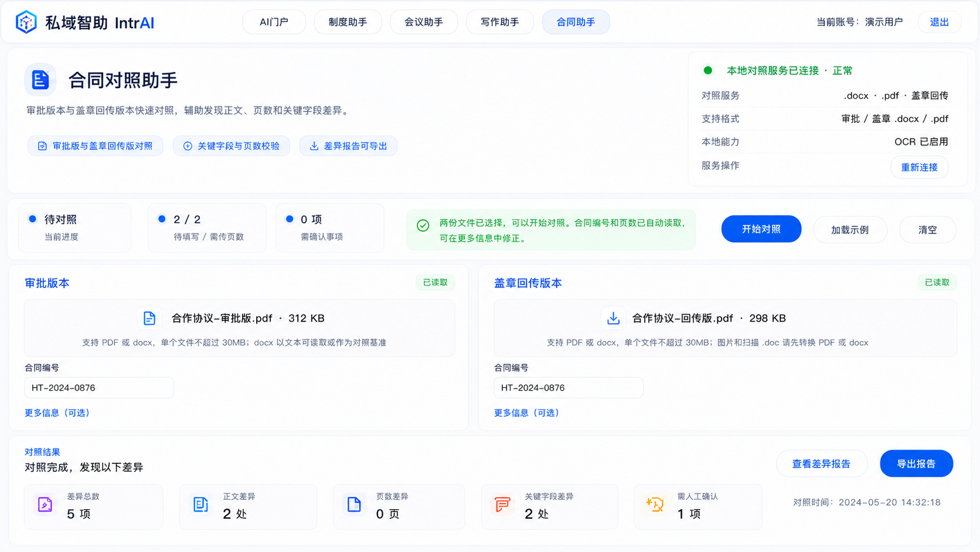The height and width of the screenshot is (552, 980).
Task: Click the 加载示例 button
Action: [850, 230]
